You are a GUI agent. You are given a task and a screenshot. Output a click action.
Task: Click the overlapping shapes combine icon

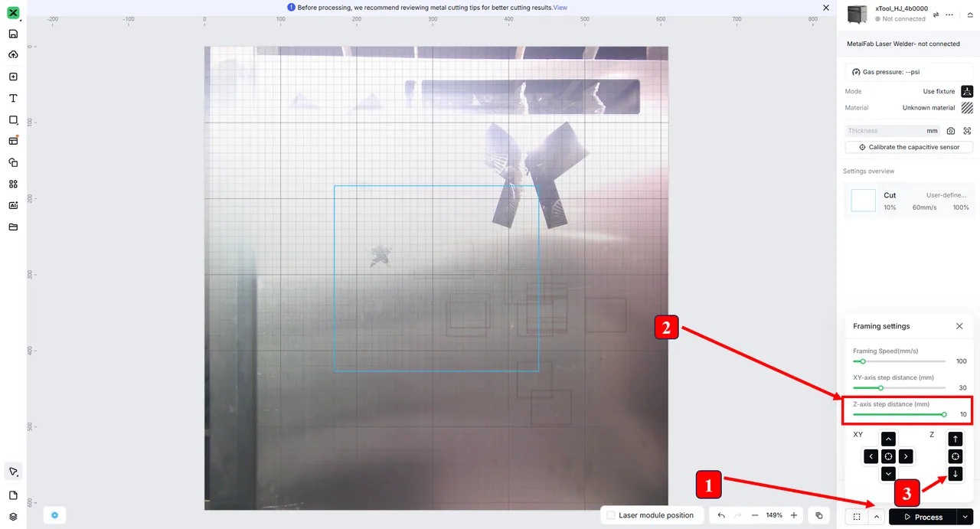click(x=13, y=162)
